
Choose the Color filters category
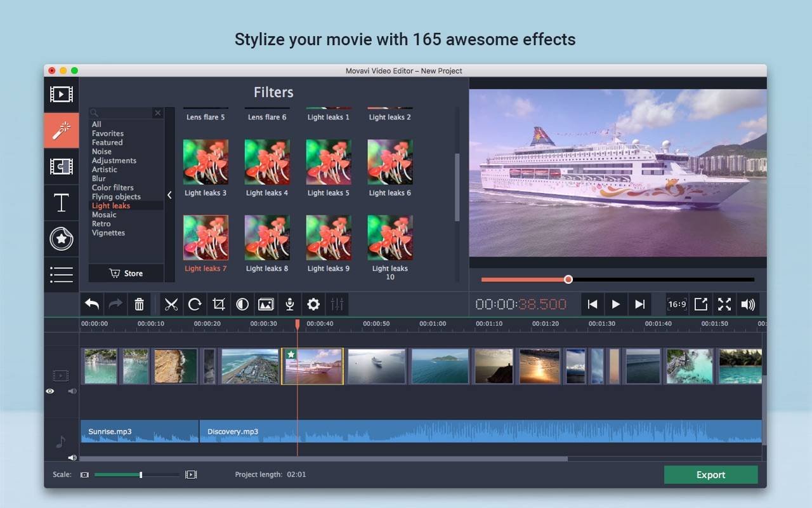coord(113,188)
